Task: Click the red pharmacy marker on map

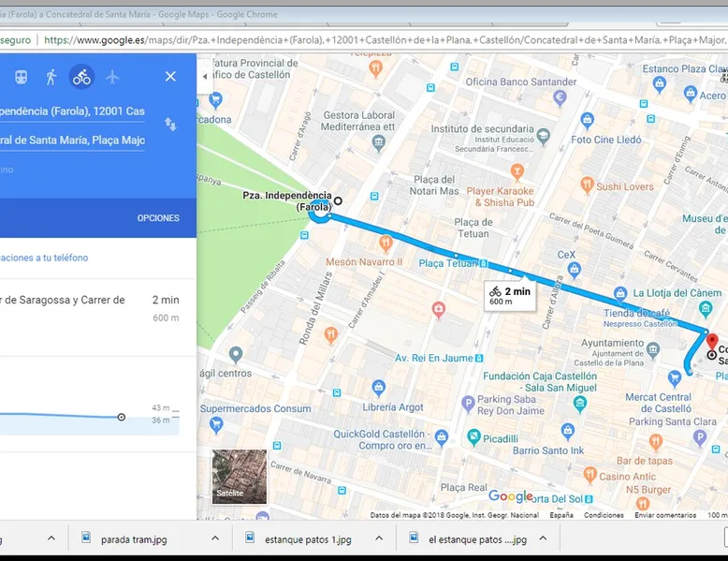Action: 438,309
